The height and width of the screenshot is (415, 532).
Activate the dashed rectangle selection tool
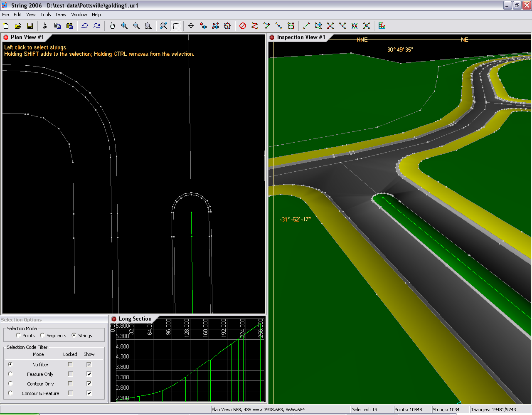pyautogui.click(x=176, y=26)
